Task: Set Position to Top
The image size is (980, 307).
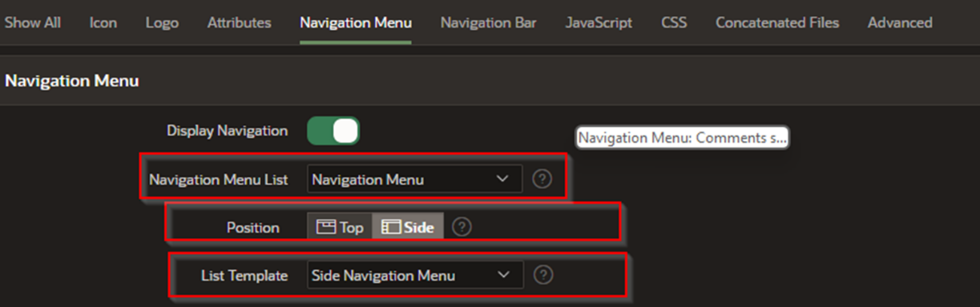Action: 340,228
